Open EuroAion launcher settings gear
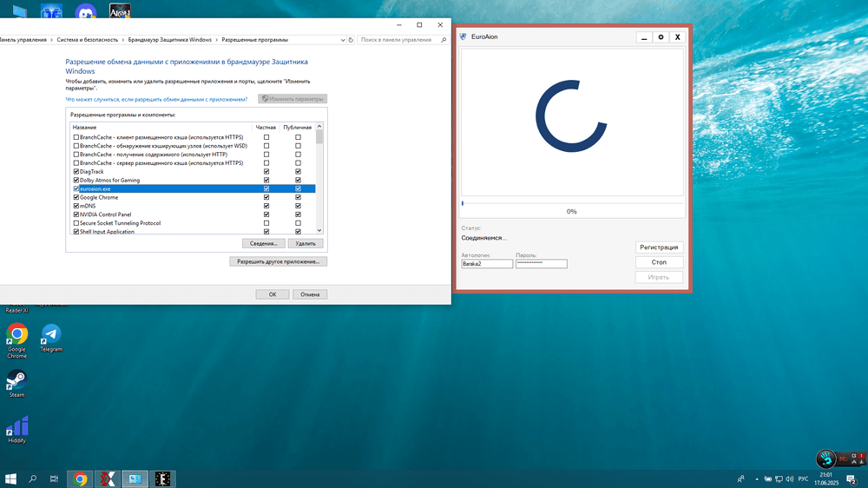 click(661, 37)
